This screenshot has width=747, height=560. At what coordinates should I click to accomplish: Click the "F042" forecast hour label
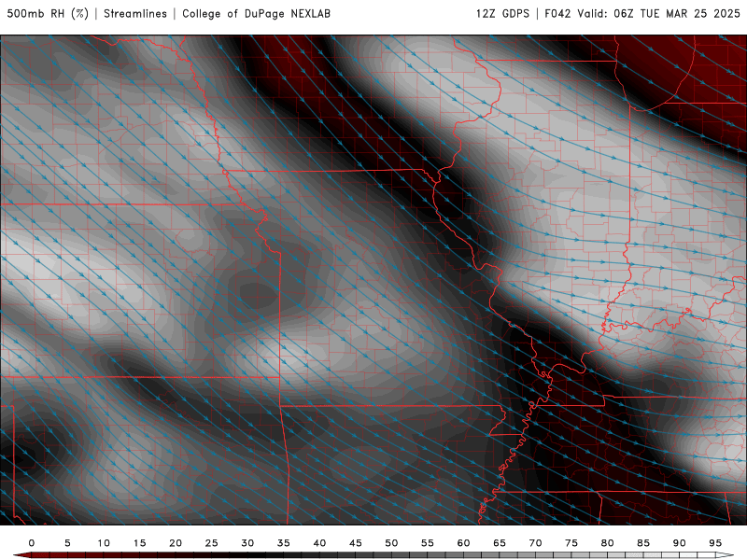557,13
